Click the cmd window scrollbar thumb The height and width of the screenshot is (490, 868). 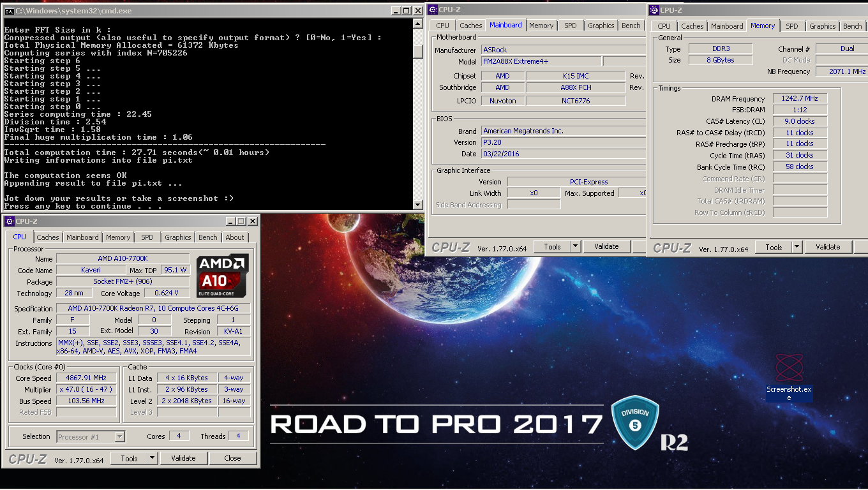[418, 51]
